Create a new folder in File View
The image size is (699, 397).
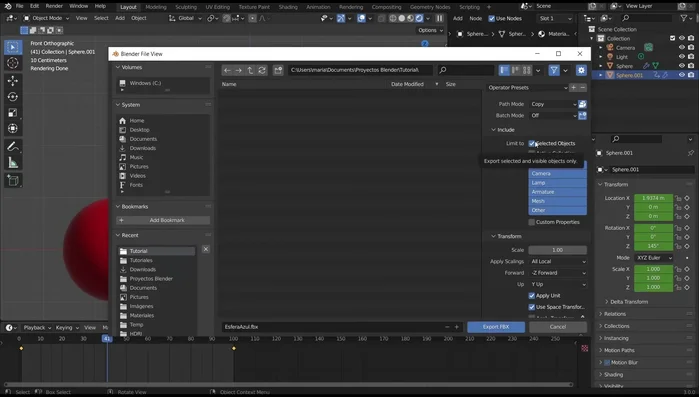tap(278, 70)
